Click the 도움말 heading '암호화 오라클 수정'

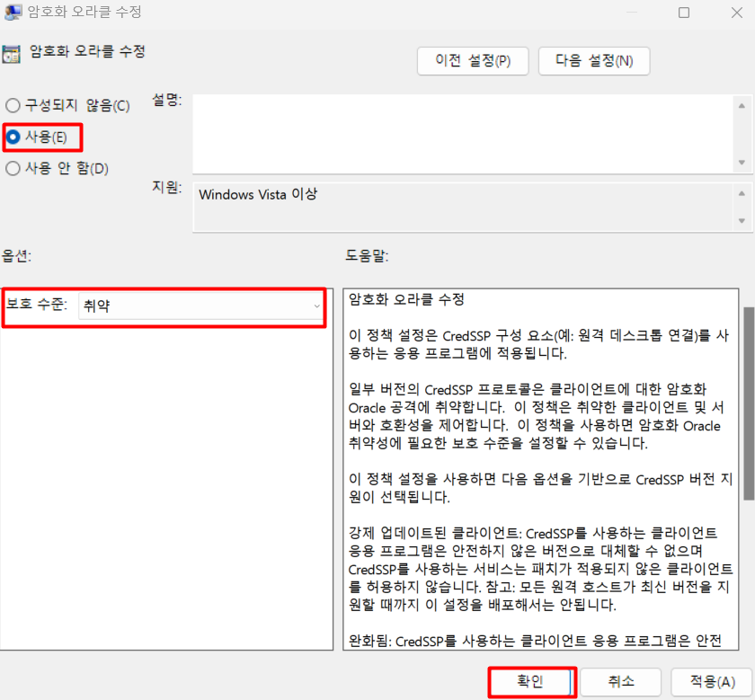406,299
